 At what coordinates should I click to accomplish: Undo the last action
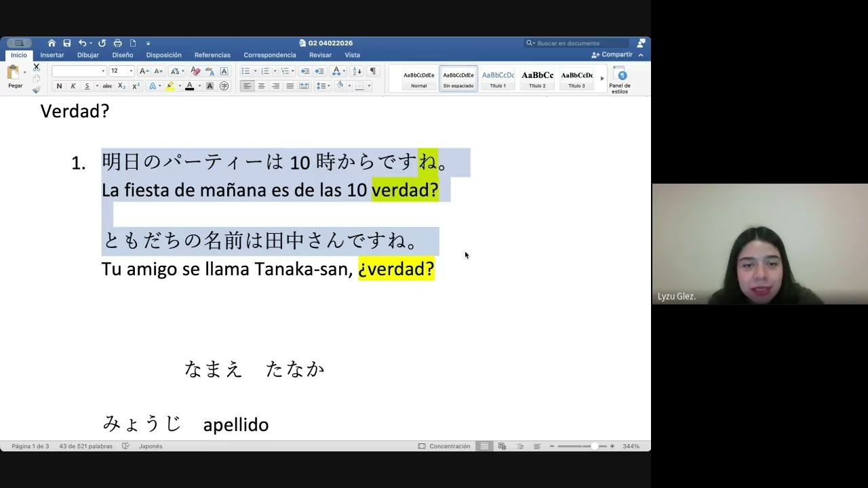(x=82, y=43)
